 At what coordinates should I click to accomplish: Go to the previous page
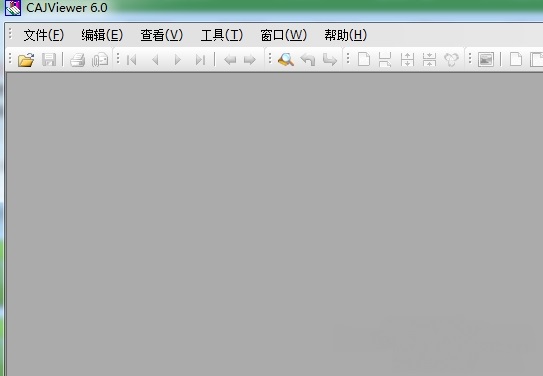pos(155,60)
